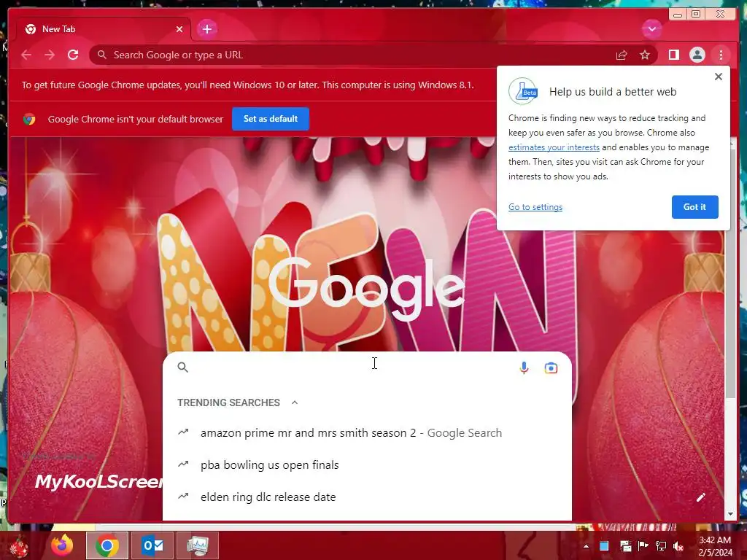Screen dimensions: 747x560
Task: Click the muted volume tray icon
Action: (678, 546)
